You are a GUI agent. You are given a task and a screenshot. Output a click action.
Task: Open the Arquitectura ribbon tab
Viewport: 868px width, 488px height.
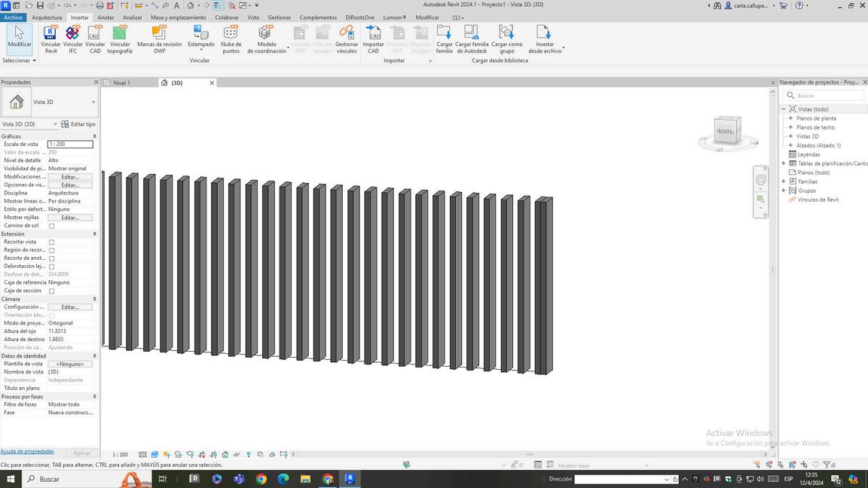47,18
